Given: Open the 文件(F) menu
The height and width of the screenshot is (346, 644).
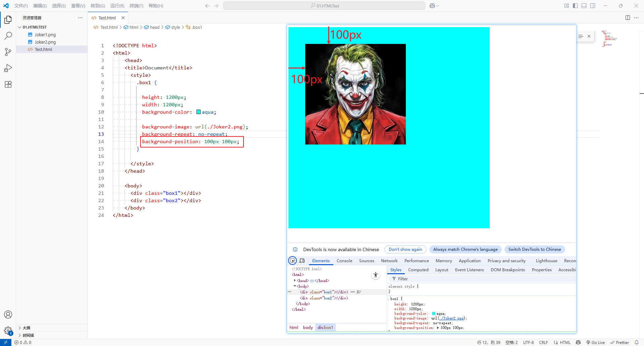Looking at the screenshot, I should [x=21, y=6].
